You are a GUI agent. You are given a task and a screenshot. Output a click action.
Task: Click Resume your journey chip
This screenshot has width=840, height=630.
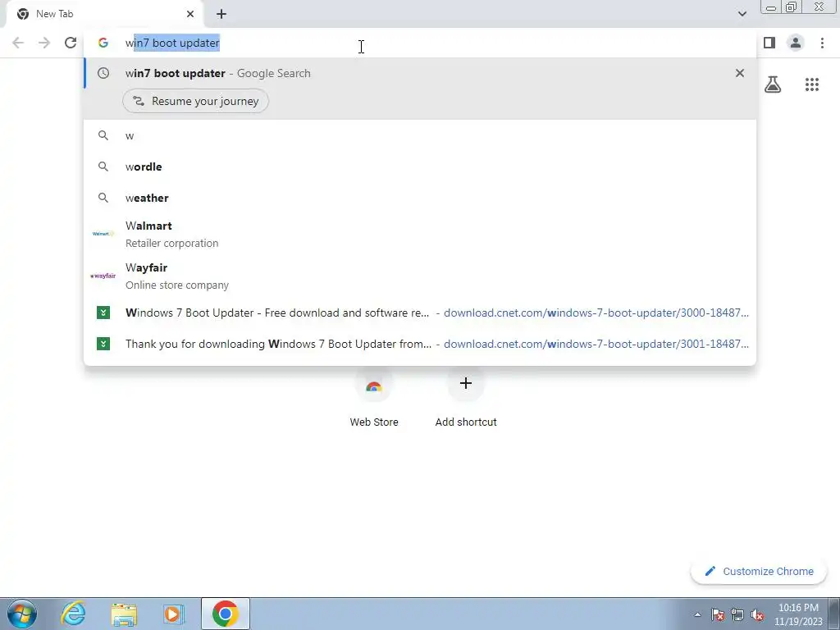click(195, 101)
